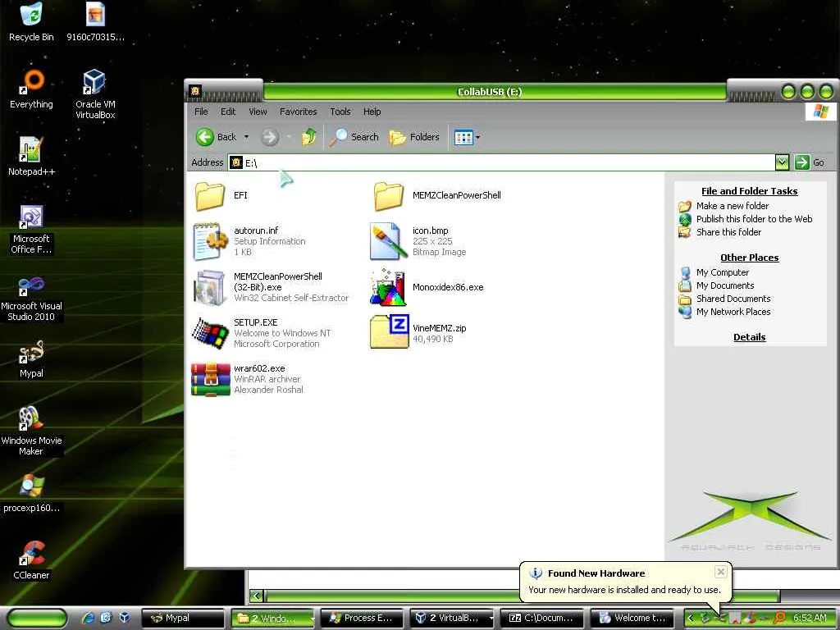Open the Search pane
The image size is (840, 630).
tap(354, 137)
